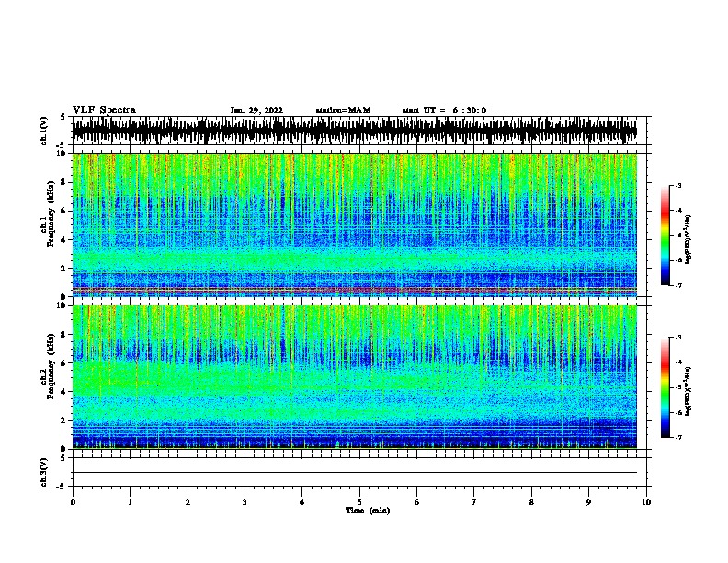Click the time-axis tick label "7"
This screenshot has height=563, width=728.
point(474,502)
